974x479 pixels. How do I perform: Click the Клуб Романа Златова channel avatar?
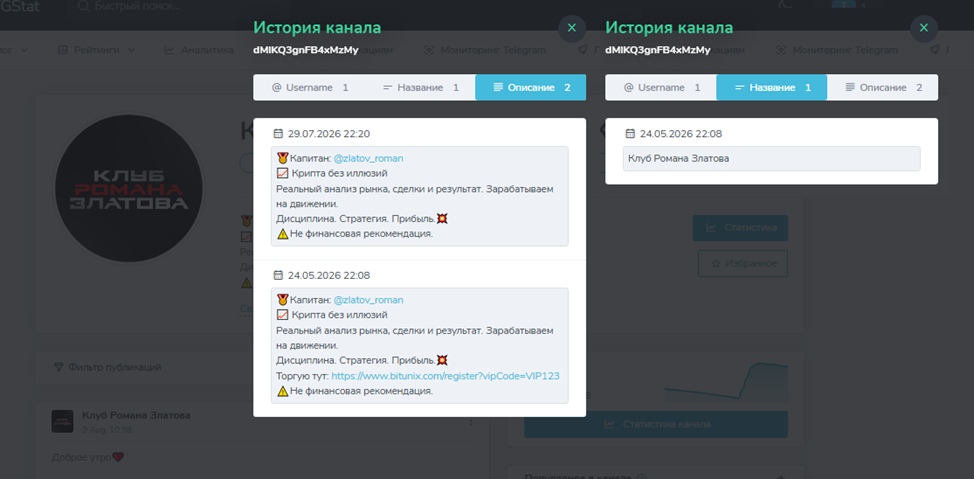tap(130, 188)
